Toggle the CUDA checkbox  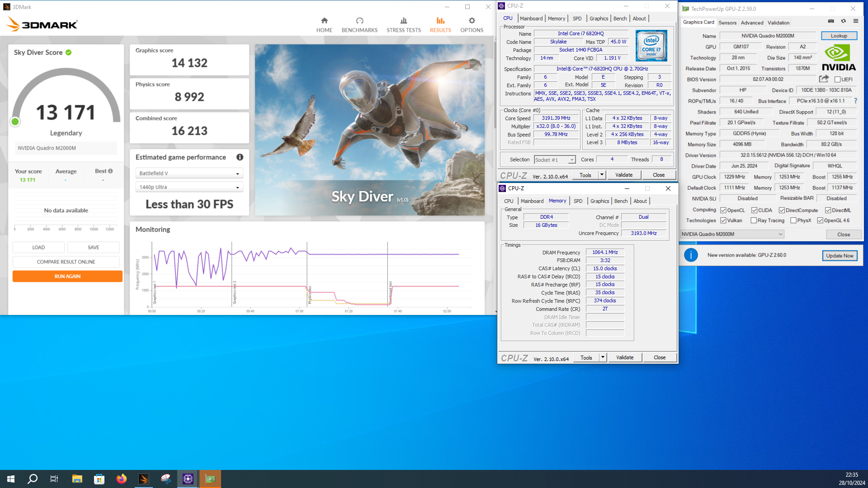click(754, 210)
